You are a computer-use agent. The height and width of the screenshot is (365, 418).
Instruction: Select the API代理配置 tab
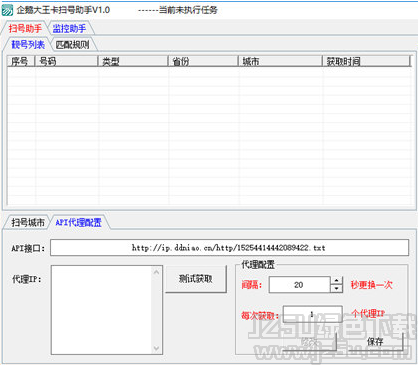[x=79, y=222]
